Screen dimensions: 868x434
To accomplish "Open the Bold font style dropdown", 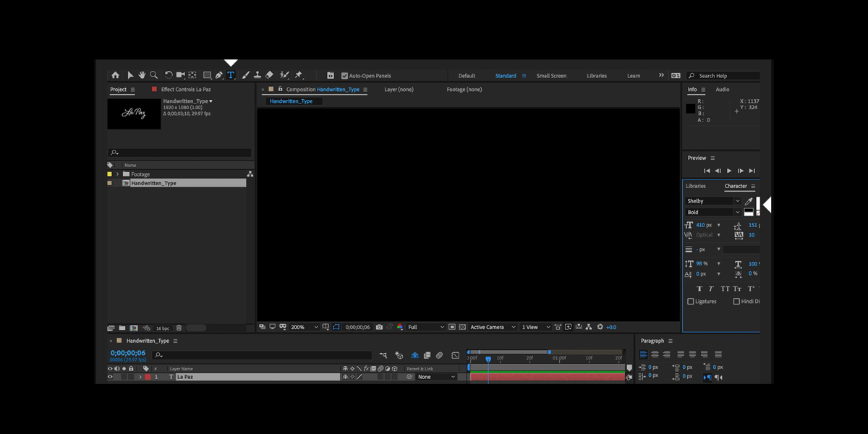I will (713, 213).
